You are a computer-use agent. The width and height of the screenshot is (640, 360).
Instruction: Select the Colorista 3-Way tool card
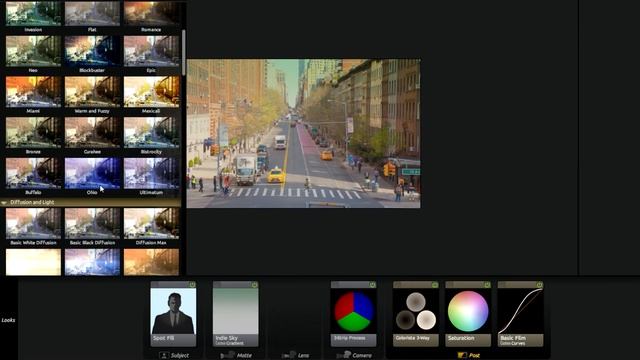[416, 314]
